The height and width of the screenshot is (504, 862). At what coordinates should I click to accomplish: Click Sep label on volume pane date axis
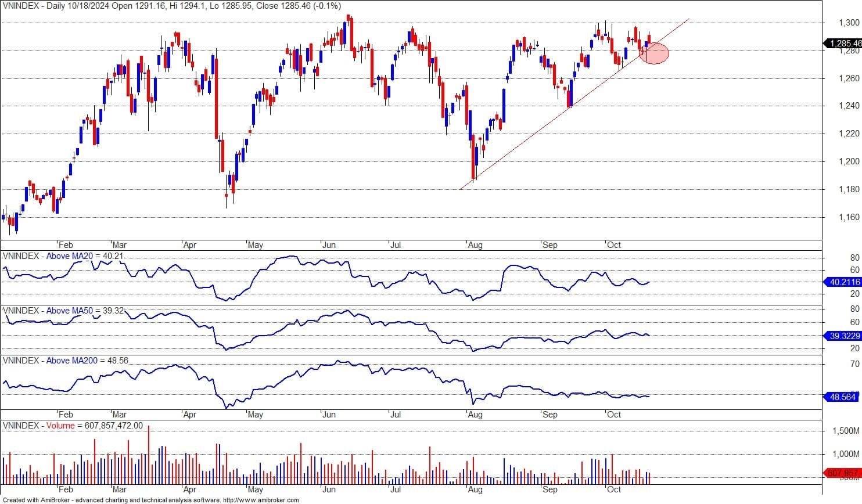coord(549,489)
